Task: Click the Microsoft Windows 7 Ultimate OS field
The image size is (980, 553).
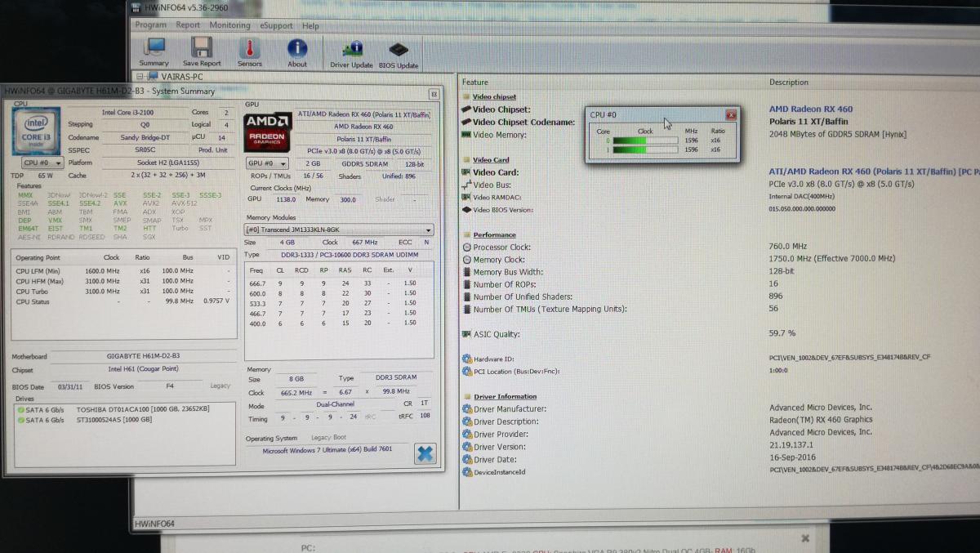Action: [327, 451]
